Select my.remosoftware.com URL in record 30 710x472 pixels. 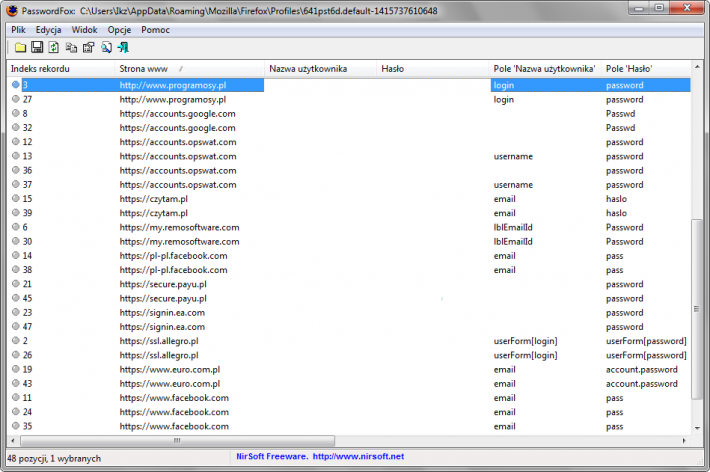[x=179, y=241]
